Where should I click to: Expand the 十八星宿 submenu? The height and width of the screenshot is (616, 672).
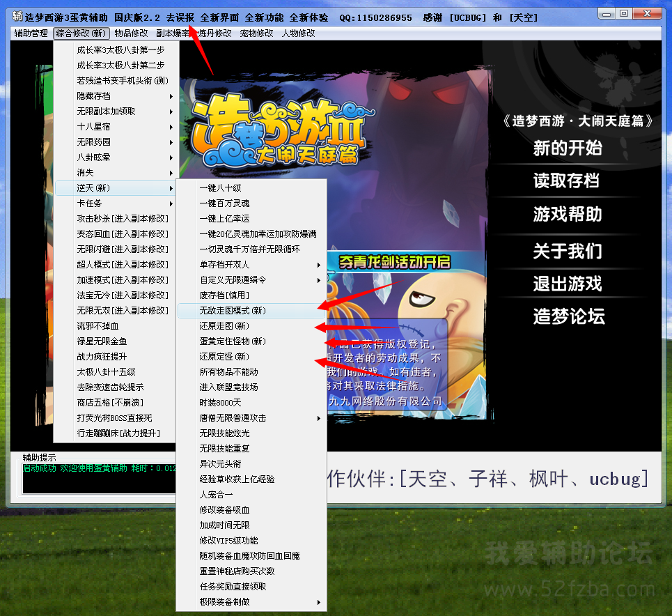(115, 127)
